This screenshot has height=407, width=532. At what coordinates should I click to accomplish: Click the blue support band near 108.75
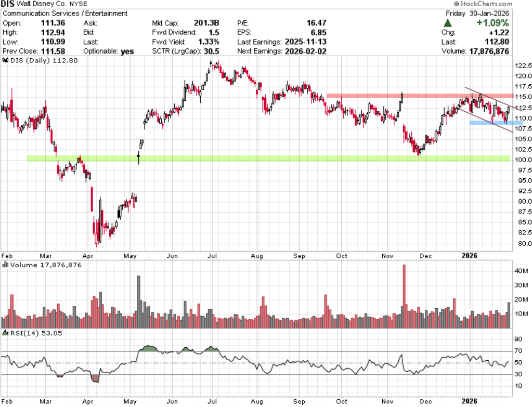[496, 123]
